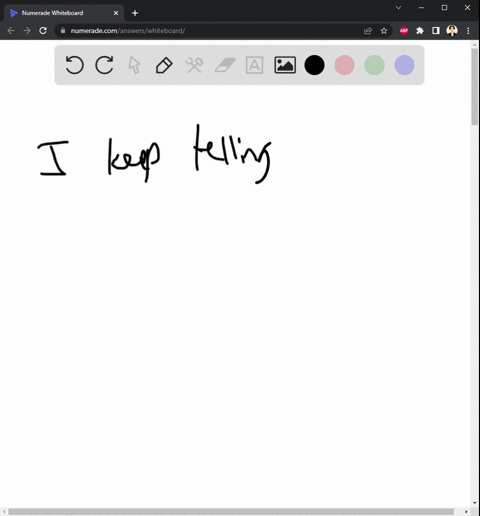Click the numerade.com address bar

[x=213, y=31]
